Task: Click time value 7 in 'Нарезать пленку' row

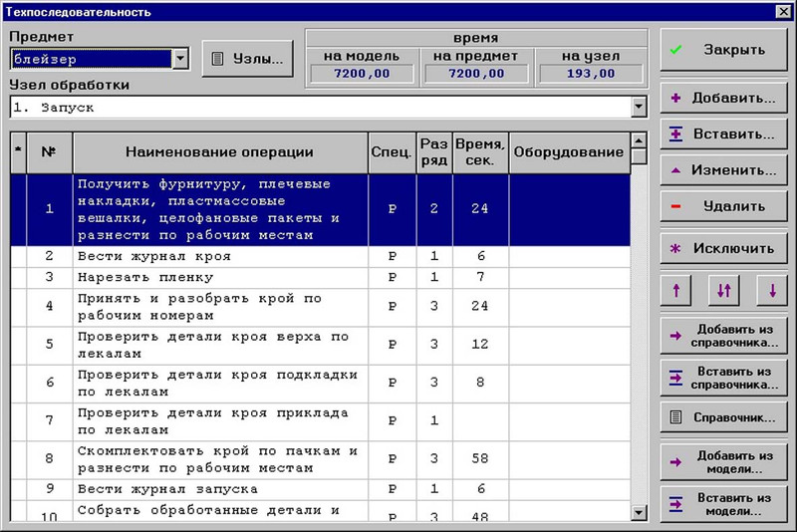Action: tap(480, 277)
